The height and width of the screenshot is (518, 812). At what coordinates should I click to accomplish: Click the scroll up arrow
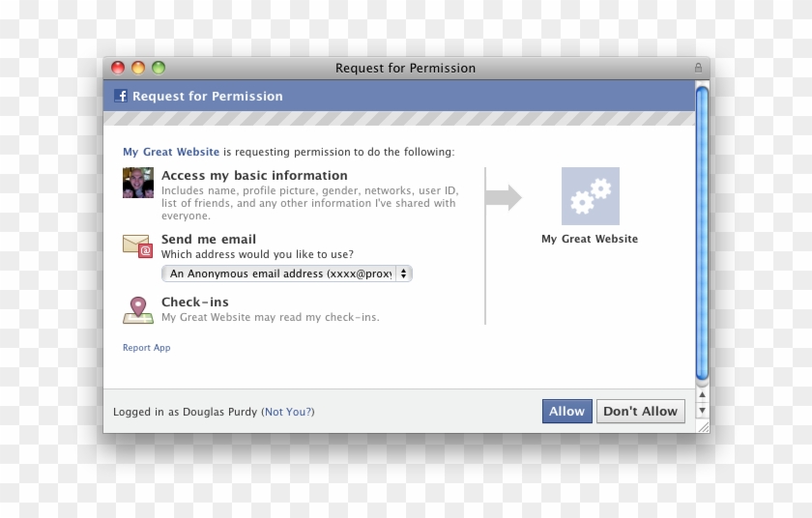pyautogui.click(x=703, y=384)
